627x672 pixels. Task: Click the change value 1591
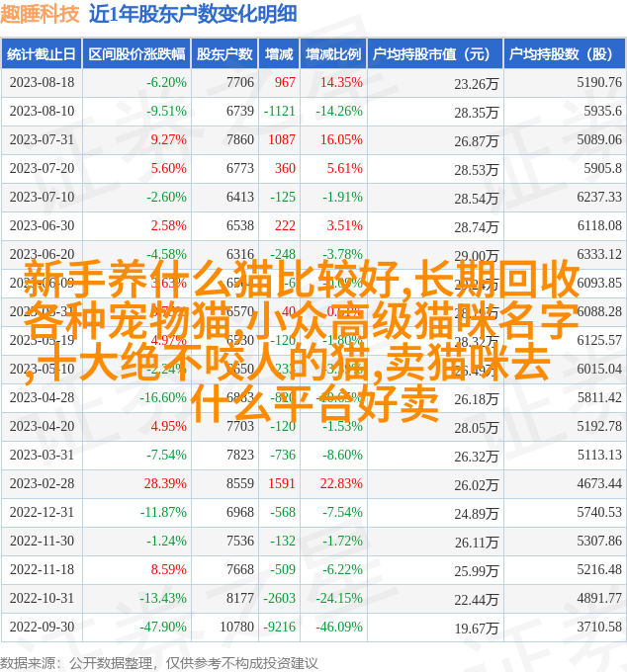click(x=282, y=484)
